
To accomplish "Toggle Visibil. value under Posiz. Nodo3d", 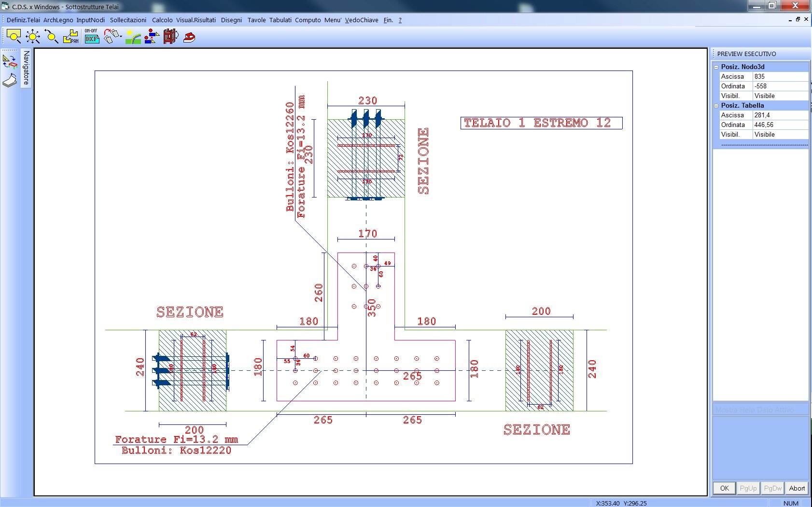I will 780,96.
